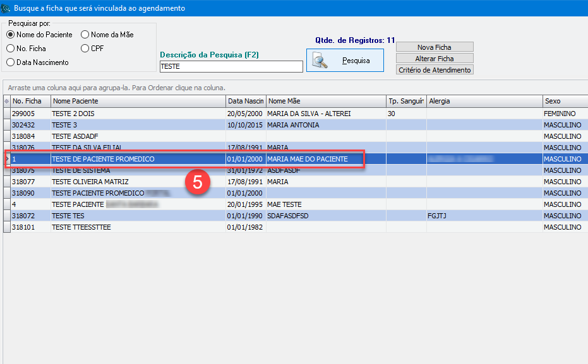Click the application icon in title bar
The height and width of the screenshot is (364, 588).
(6, 8)
